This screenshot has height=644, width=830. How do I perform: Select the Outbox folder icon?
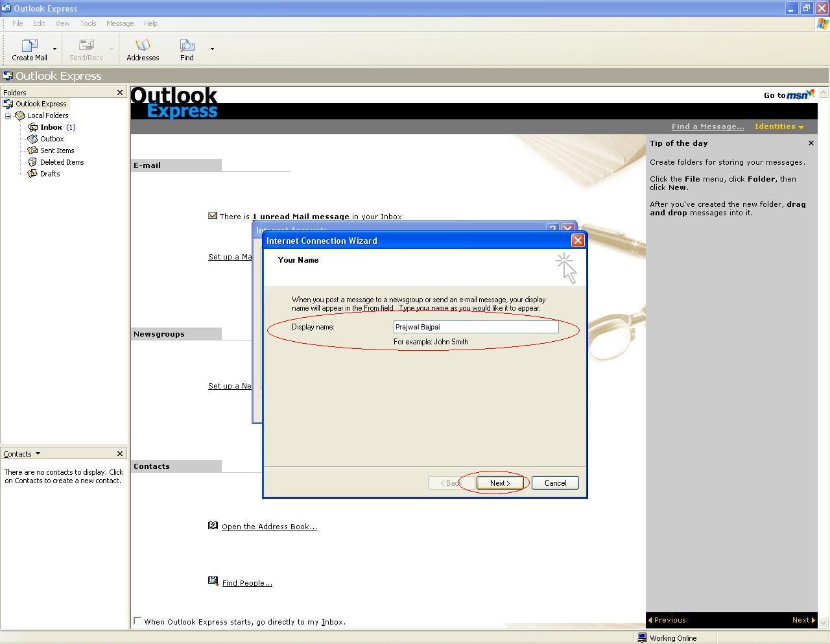point(32,139)
